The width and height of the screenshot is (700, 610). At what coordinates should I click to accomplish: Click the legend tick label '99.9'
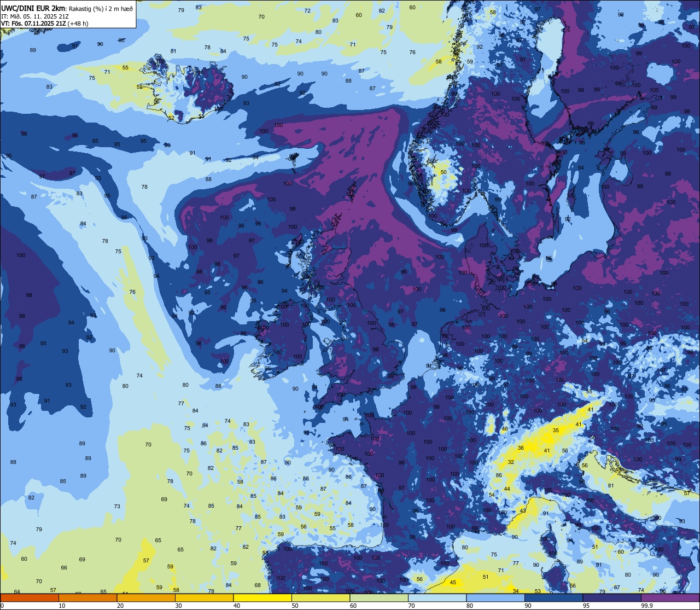click(x=647, y=606)
